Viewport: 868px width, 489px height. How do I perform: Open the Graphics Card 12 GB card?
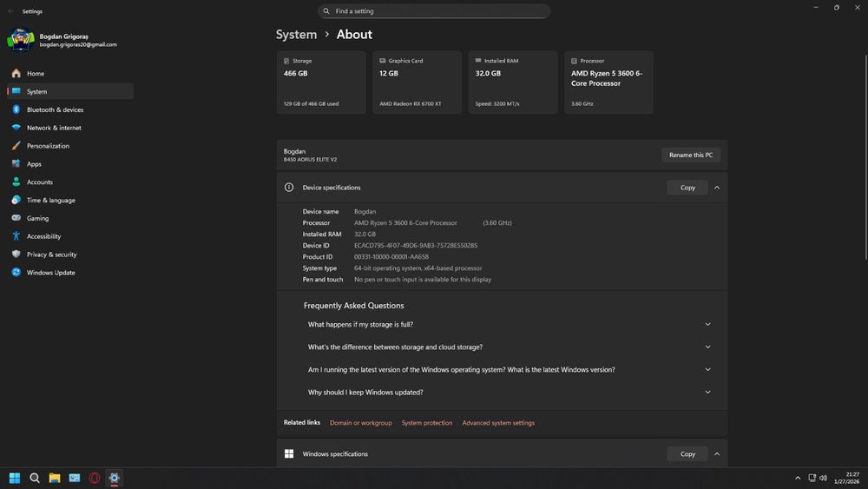point(417,83)
